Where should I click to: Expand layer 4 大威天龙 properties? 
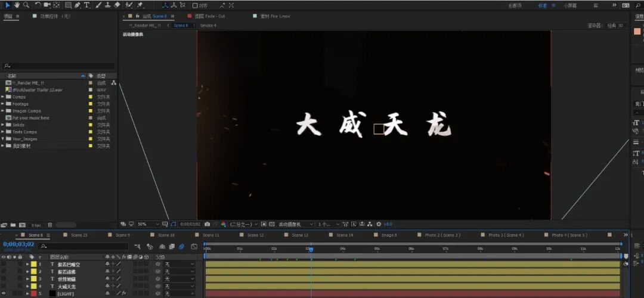pyautogui.click(x=27, y=287)
